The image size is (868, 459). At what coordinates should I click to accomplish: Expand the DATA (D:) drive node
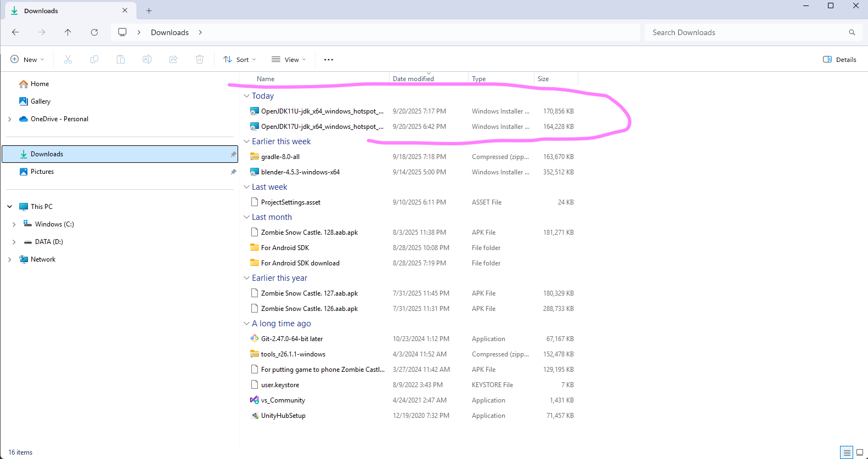pyautogui.click(x=14, y=242)
